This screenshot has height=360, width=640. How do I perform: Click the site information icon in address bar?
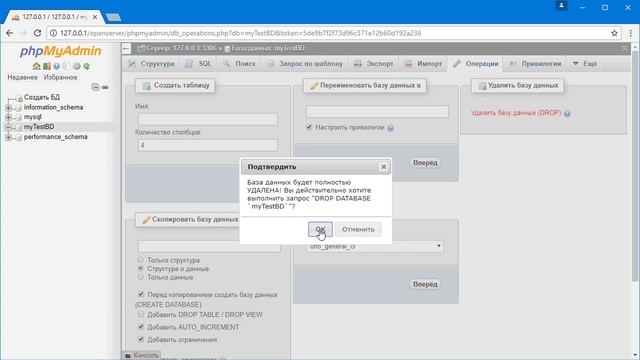click(x=53, y=33)
